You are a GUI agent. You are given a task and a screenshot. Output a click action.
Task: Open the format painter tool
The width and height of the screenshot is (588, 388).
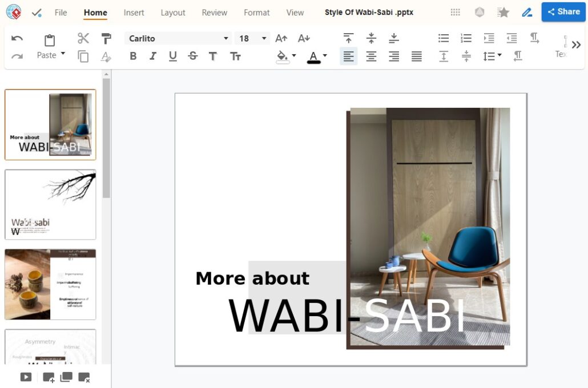(106, 38)
